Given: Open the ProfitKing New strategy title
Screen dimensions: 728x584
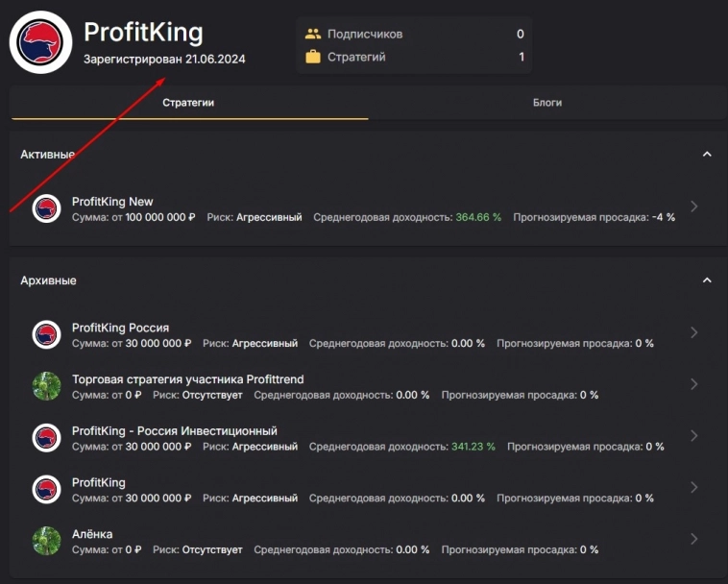Looking at the screenshot, I should (x=112, y=202).
